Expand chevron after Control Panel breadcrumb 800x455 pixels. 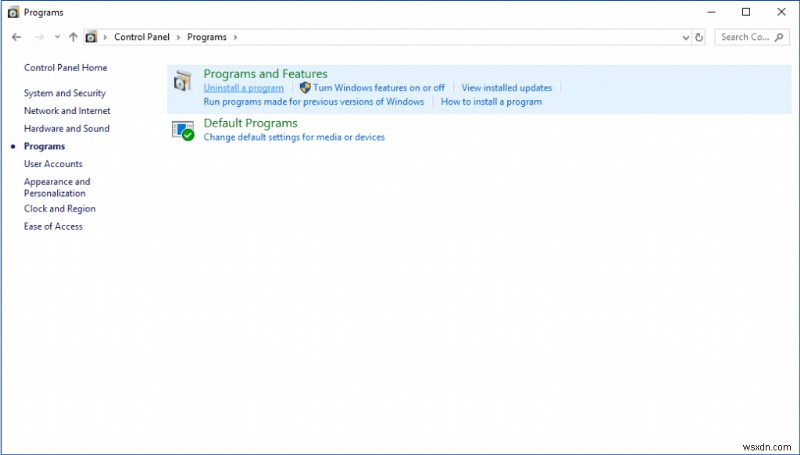click(x=179, y=37)
